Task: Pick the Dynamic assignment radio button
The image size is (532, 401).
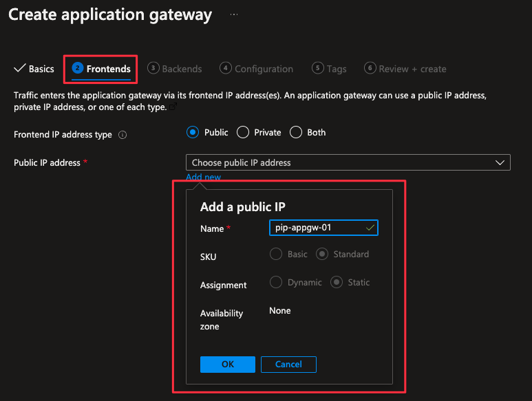Action: [x=276, y=282]
